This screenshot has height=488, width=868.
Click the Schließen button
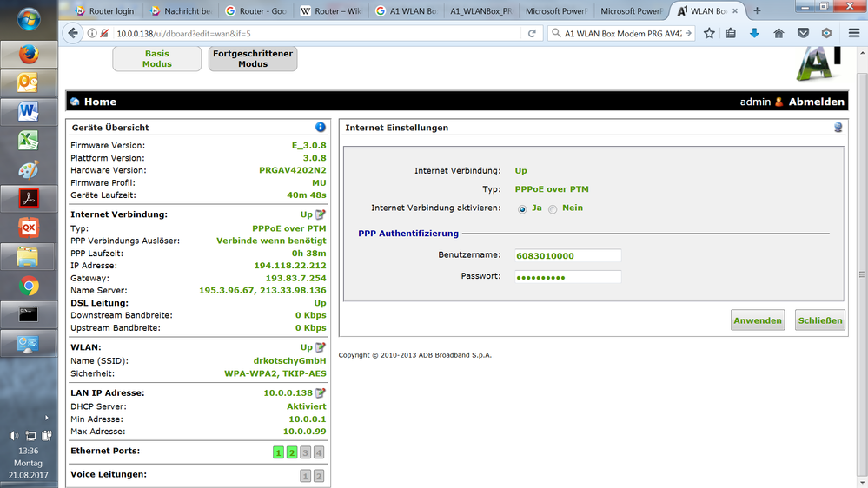click(819, 320)
